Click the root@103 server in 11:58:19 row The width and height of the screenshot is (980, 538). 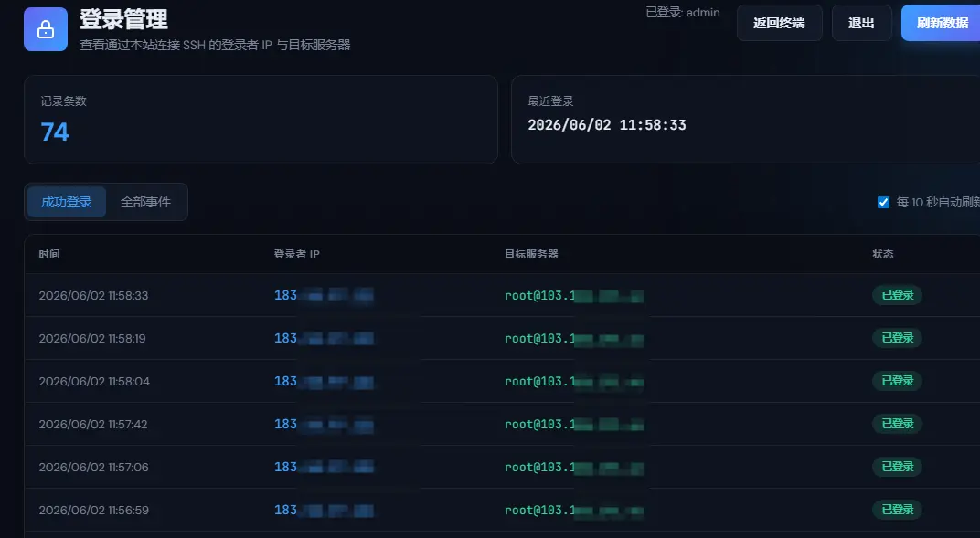pos(574,339)
